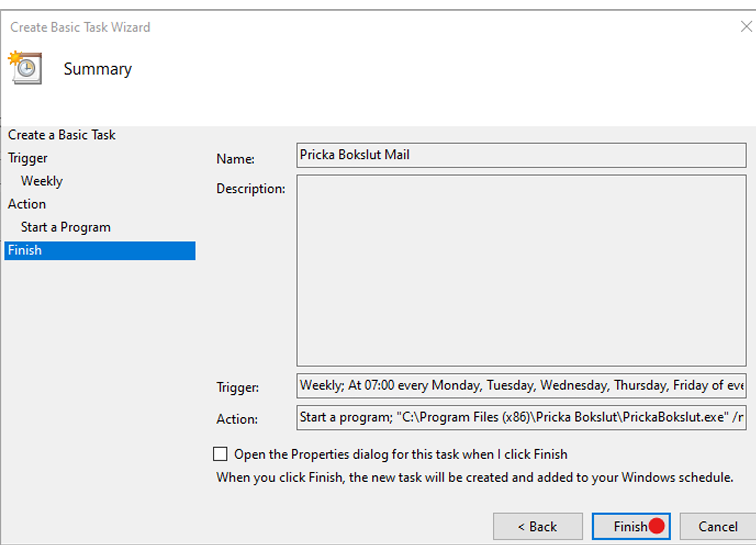Select the highlighted Finish step in sidebar
This screenshot has height=546, width=756.
pos(100,250)
